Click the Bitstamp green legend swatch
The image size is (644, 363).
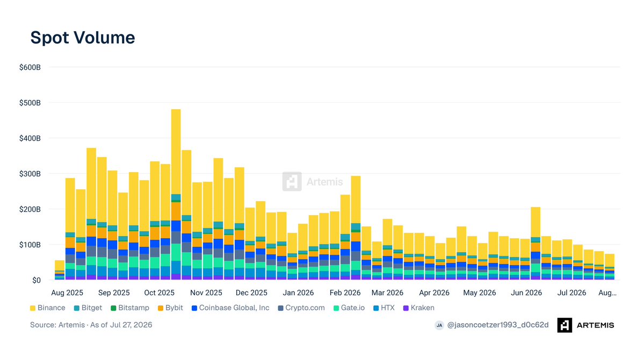coord(113,308)
